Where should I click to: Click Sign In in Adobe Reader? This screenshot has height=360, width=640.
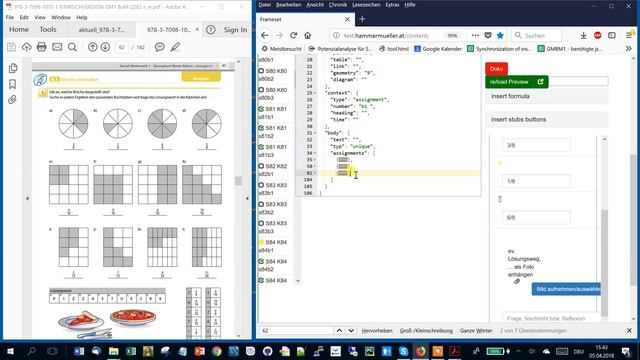pyautogui.click(x=235, y=30)
